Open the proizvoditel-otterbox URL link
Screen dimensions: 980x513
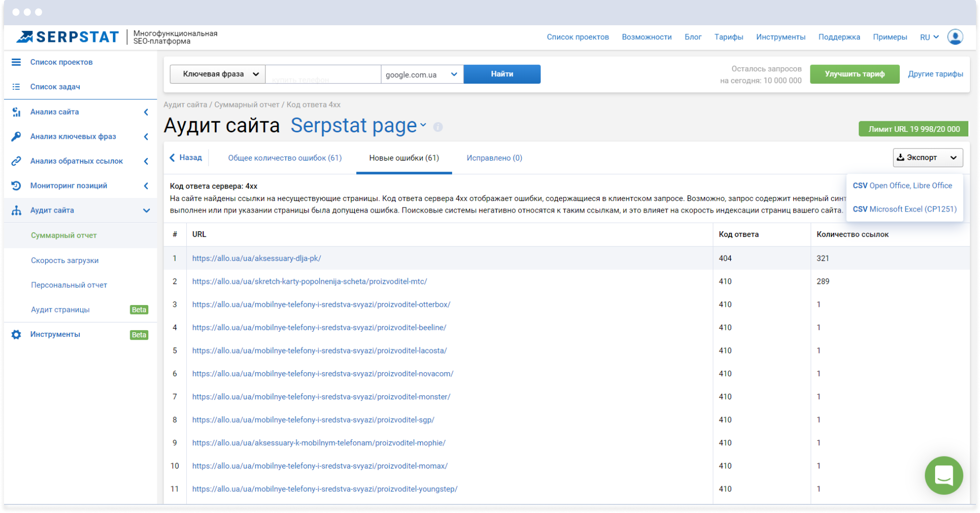coord(321,304)
